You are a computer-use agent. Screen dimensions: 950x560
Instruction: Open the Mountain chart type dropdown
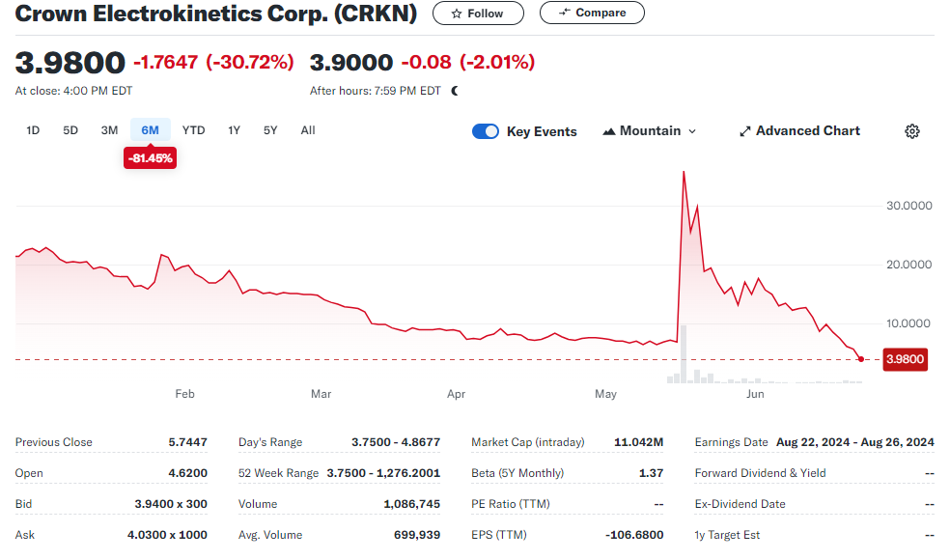coord(650,131)
